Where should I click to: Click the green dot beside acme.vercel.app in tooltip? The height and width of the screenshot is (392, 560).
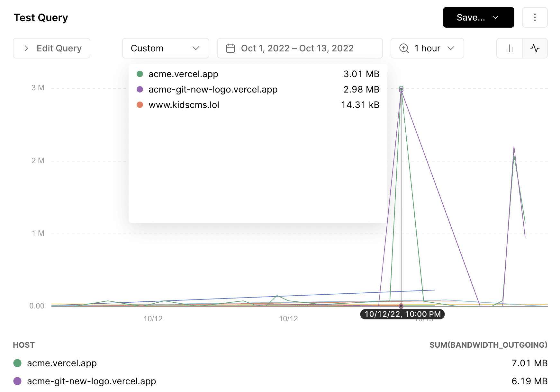[x=140, y=74]
